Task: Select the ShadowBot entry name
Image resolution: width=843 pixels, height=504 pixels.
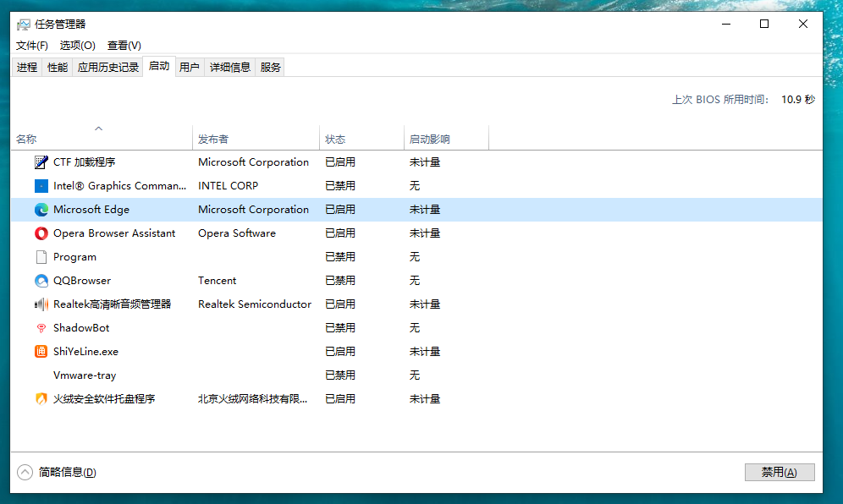Action: (81, 328)
